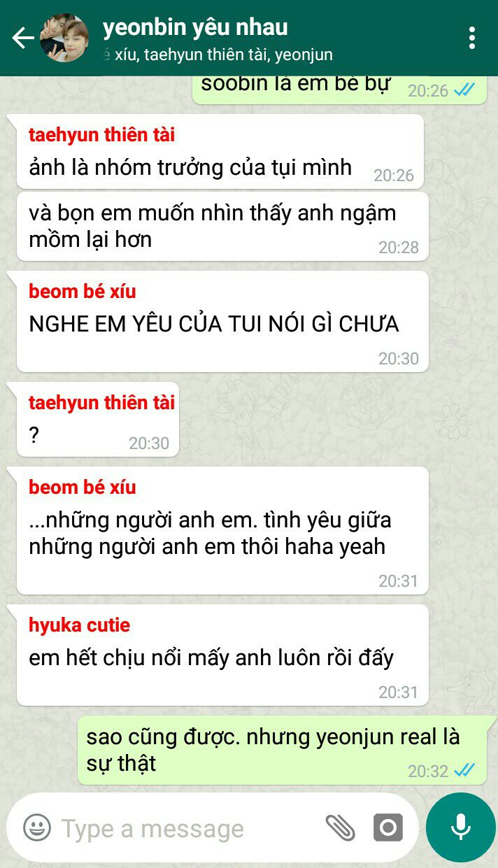Tap the green microphone voice button

click(460, 827)
